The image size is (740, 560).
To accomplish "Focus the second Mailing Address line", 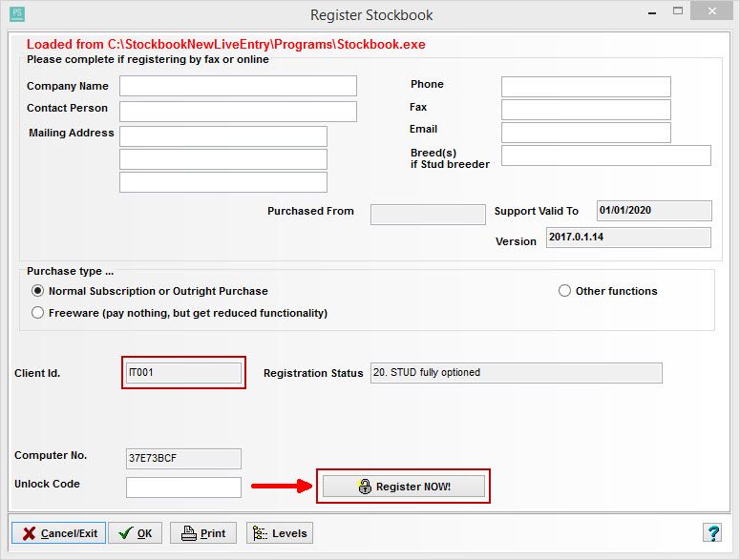I will [223, 159].
